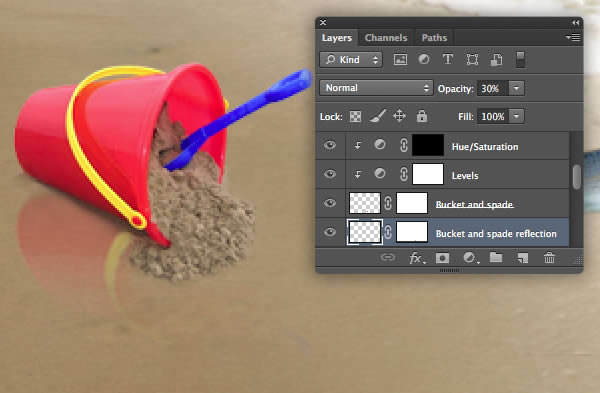Create a new group folder

[x=496, y=257]
